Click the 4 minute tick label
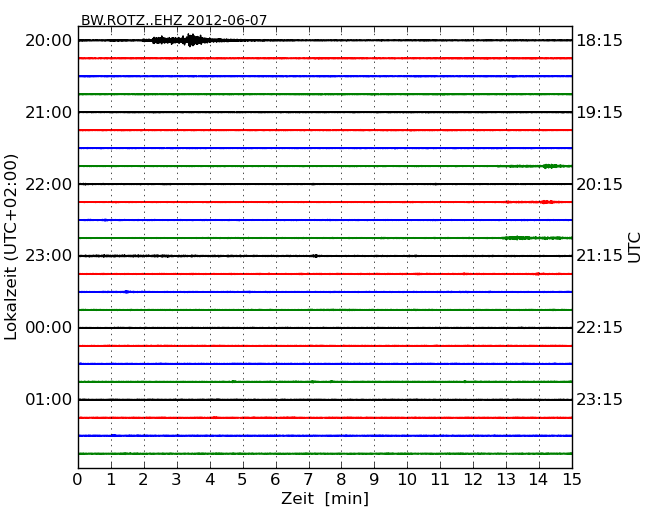This screenshot has width=650, height=520. (x=210, y=480)
